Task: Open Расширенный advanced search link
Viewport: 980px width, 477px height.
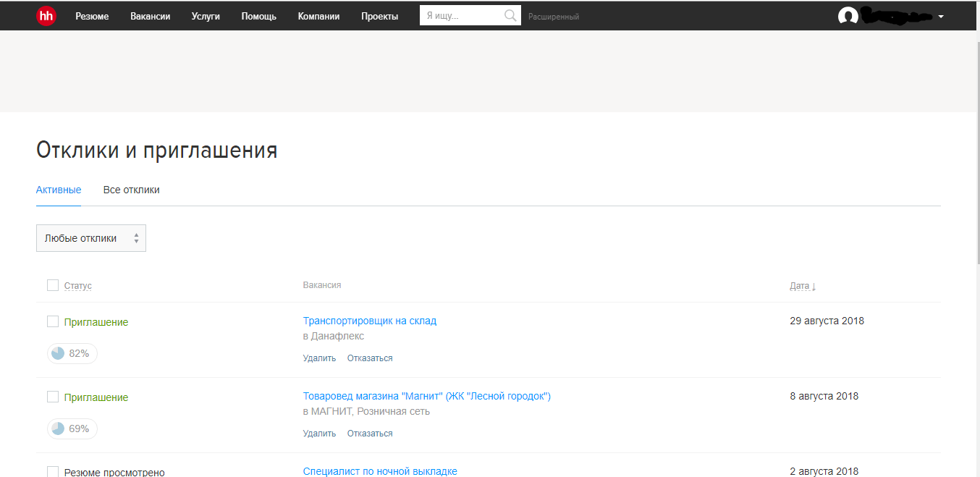Action: [554, 17]
